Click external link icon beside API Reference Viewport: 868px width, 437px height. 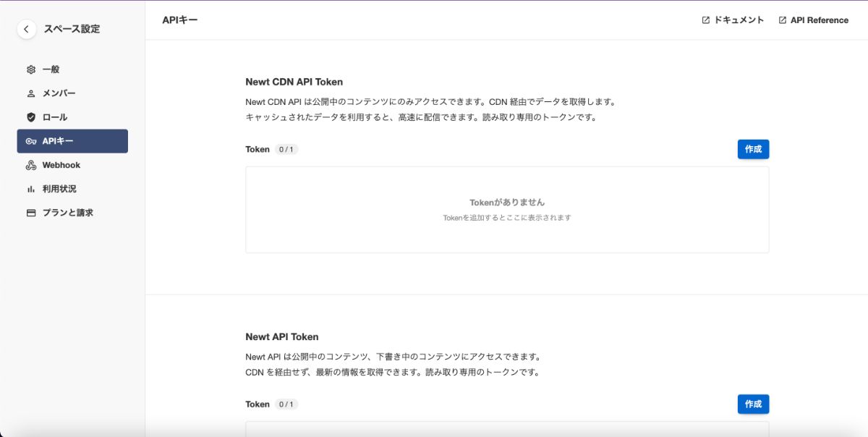[783, 20]
